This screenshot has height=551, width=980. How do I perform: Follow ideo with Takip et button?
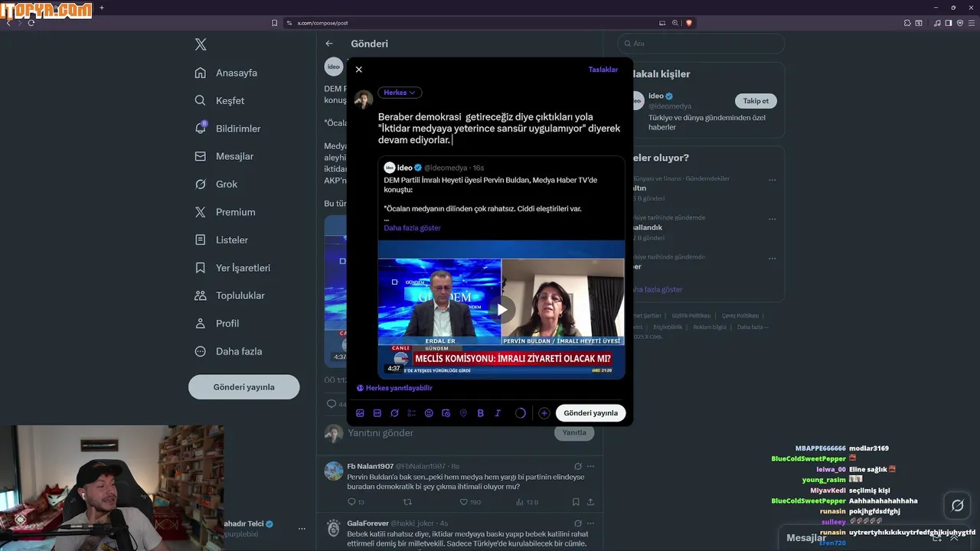756,101
